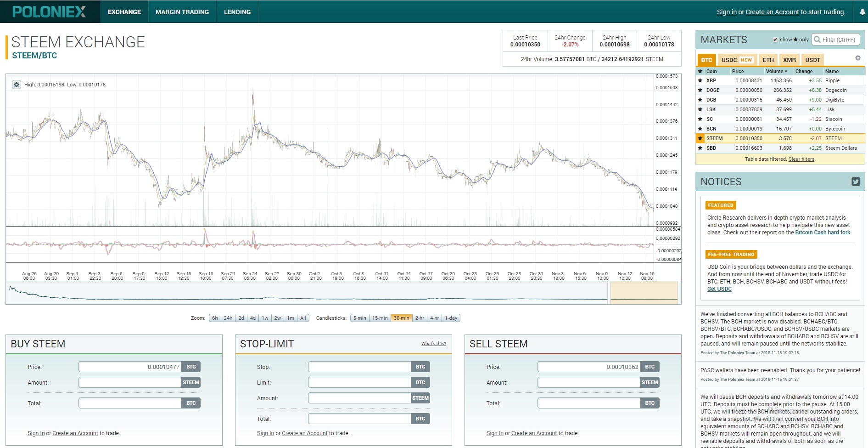Viewport: 868px width, 448px height.
Task: Sort markets by the Price column header
Action: point(738,71)
